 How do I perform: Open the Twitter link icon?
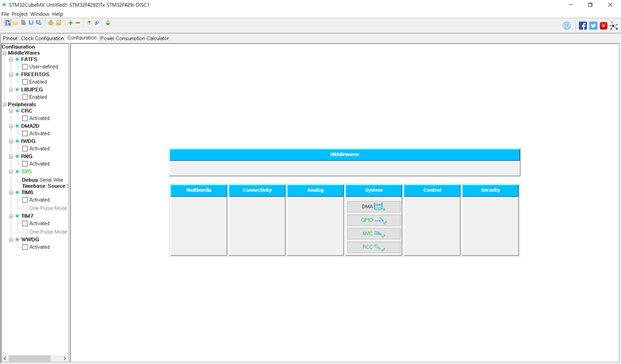(593, 26)
